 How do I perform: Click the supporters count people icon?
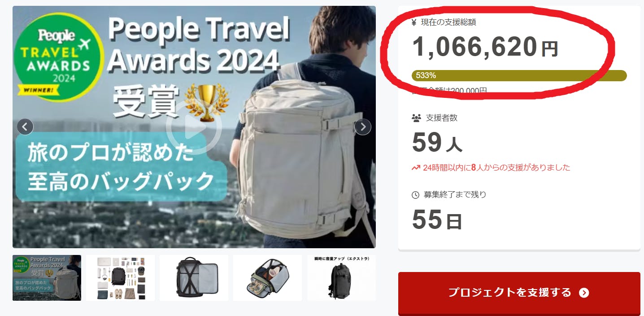point(416,118)
